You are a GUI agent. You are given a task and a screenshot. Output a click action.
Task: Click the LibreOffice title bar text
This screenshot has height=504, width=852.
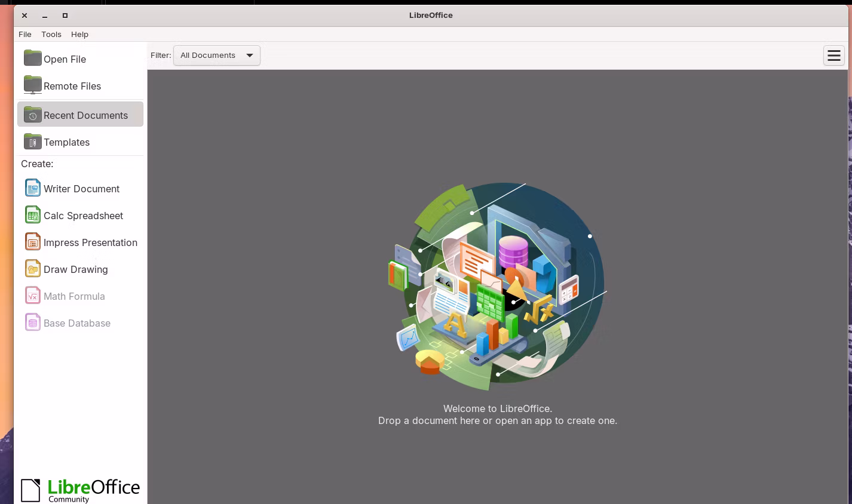[431, 16]
